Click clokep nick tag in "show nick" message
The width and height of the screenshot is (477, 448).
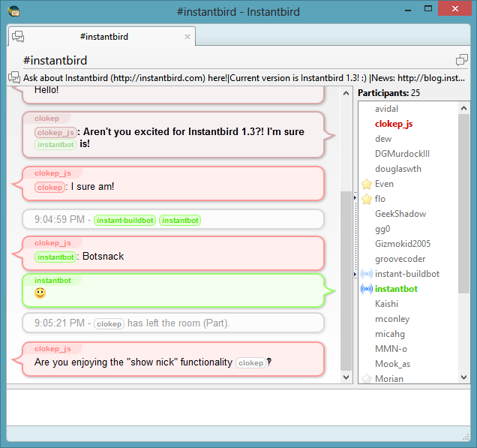pos(250,362)
